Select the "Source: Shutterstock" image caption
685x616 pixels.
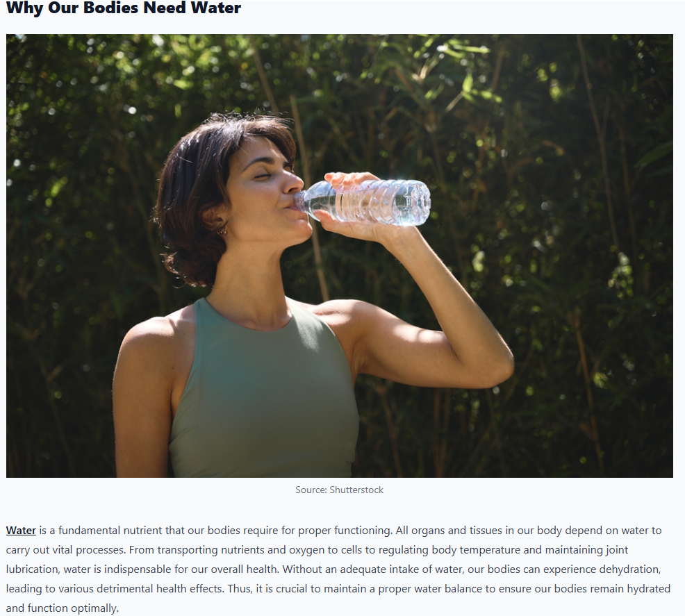tap(340, 490)
